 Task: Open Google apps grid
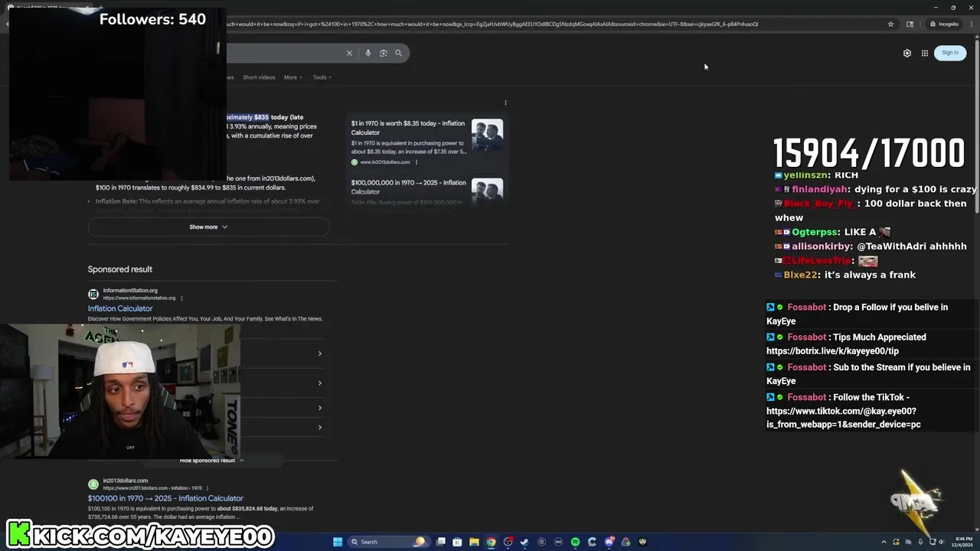(925, 53)
